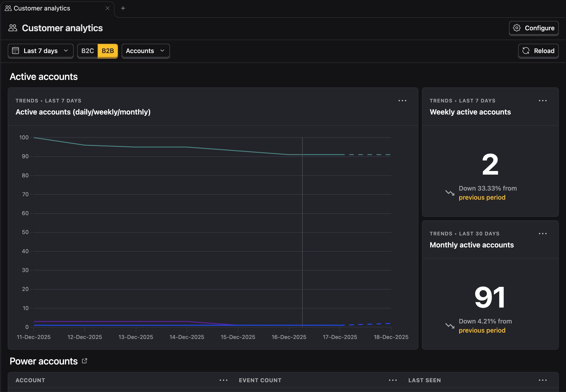
Task: Click the Configure button
Action: click(534, 28)
